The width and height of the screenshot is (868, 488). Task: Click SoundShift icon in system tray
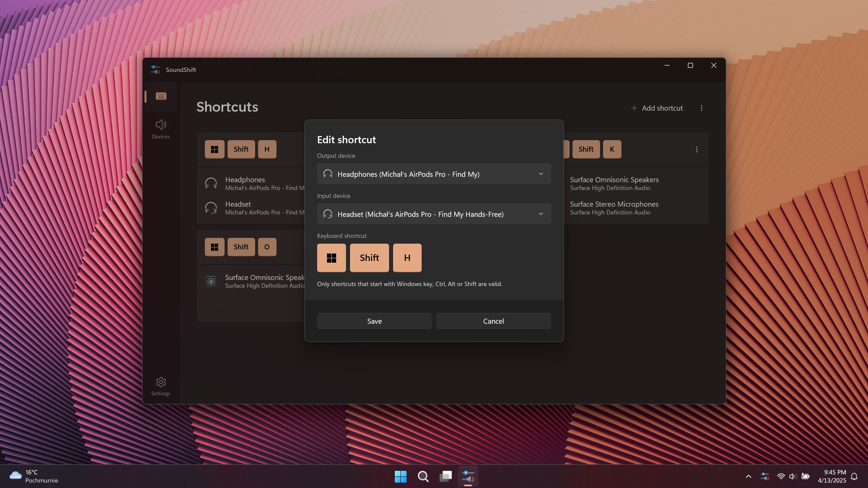click(x=765, y=476)
